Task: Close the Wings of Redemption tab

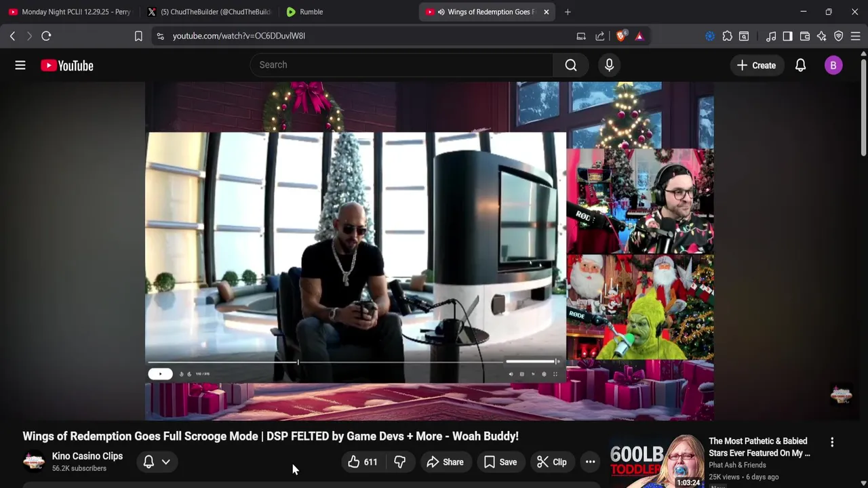Action: point(546,12)
